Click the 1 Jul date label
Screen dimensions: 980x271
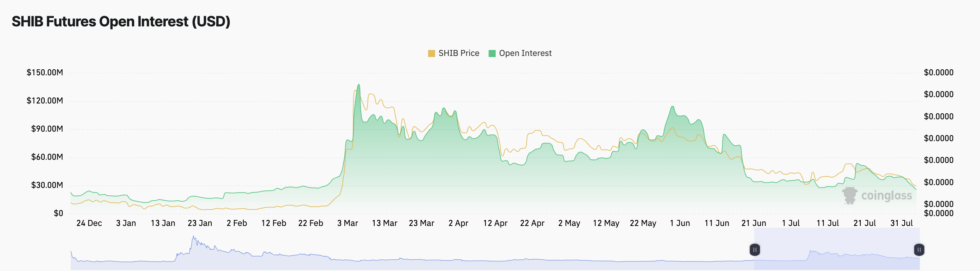coord(790,223)
